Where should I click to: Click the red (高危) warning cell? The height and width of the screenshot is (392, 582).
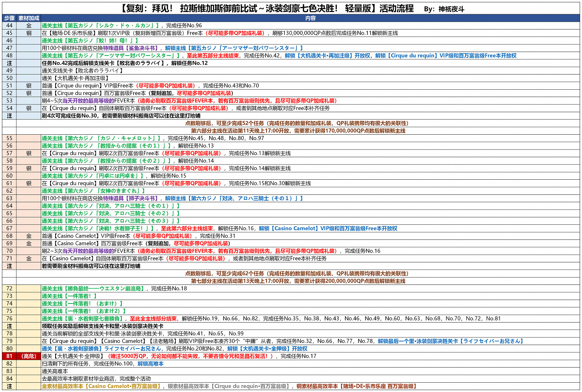coord(29,356)
